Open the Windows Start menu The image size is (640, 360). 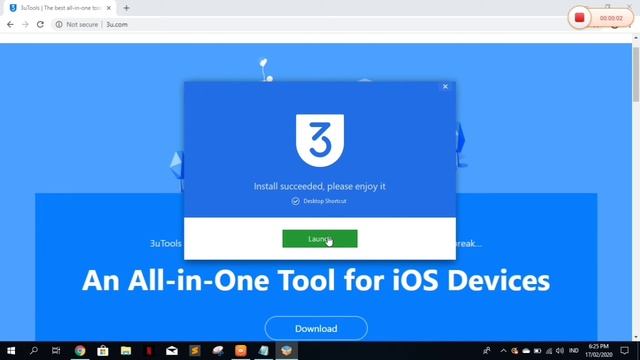click(x=11, y=351)
